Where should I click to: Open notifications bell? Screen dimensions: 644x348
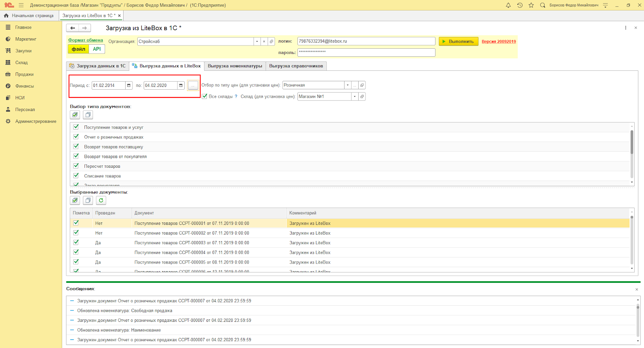508,5
